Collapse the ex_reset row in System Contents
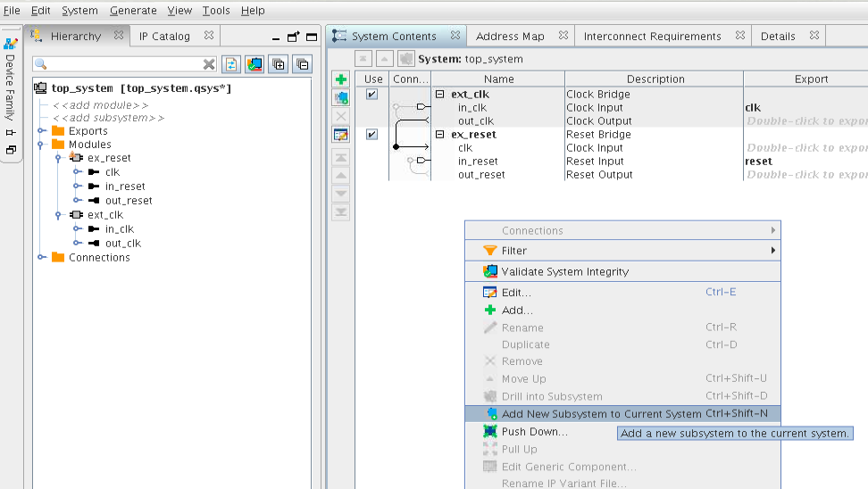The width and height of the screenshot is (868, 489). (439, 135)
